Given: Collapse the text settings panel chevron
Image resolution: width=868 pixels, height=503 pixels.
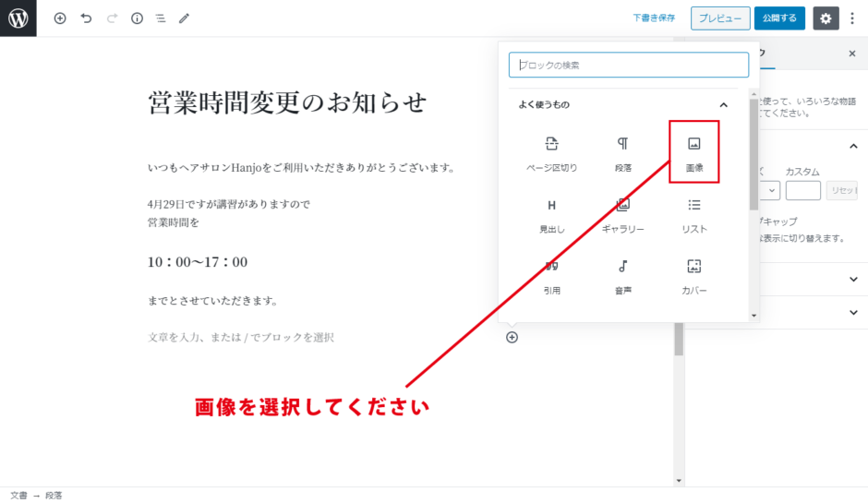Looking at the screenshot, I should click(x=853, y=146).
